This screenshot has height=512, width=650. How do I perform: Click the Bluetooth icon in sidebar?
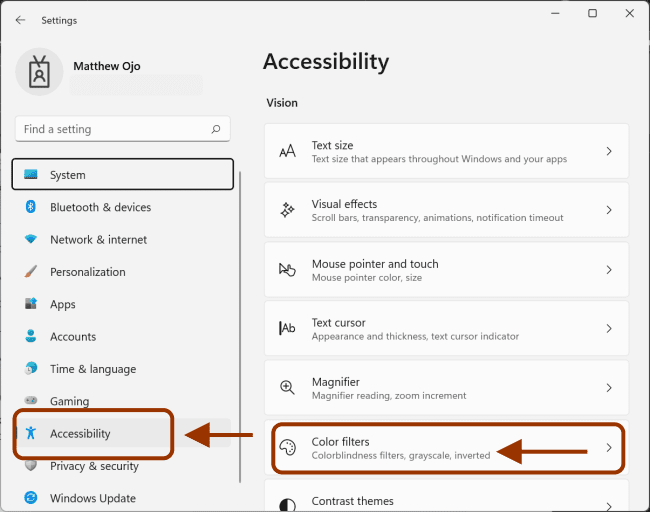click(31, 206)
